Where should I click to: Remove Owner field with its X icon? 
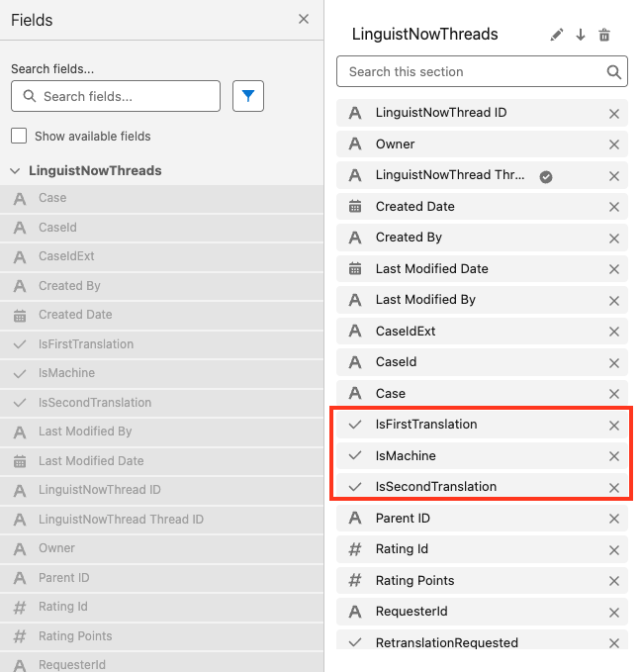(x=614, y=144)
